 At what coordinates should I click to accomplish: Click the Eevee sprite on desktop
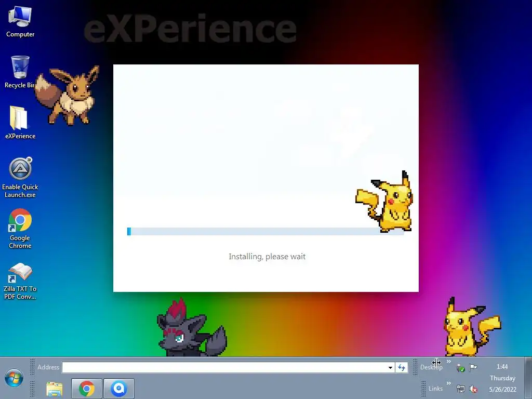tap(67, 96)
